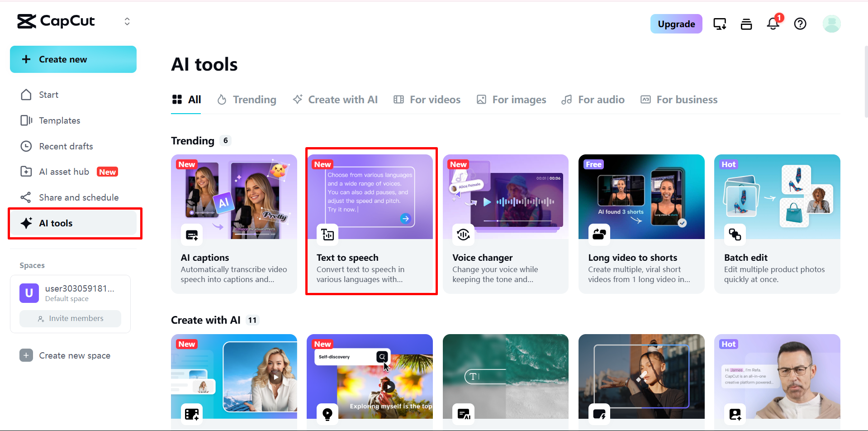The image size is (868, 431).
Task: Open AI asset hub
Action: [x=73, y=172]
